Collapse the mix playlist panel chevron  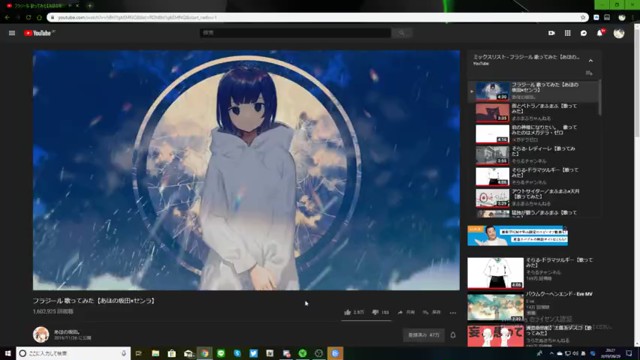coord(591,61)
